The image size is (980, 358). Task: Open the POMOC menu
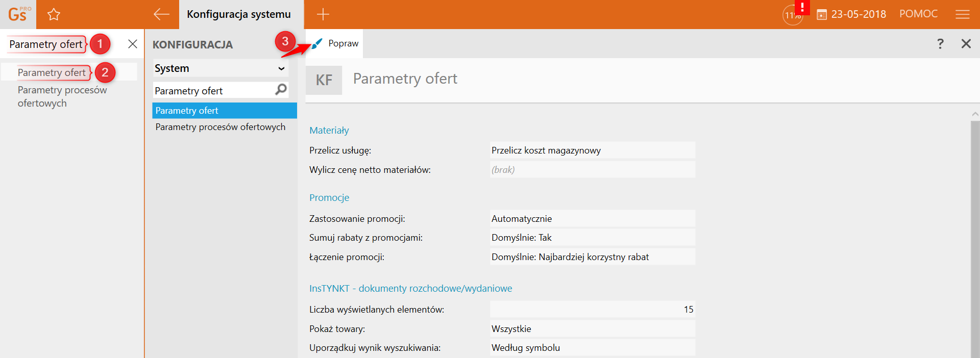tap(918, 14)
